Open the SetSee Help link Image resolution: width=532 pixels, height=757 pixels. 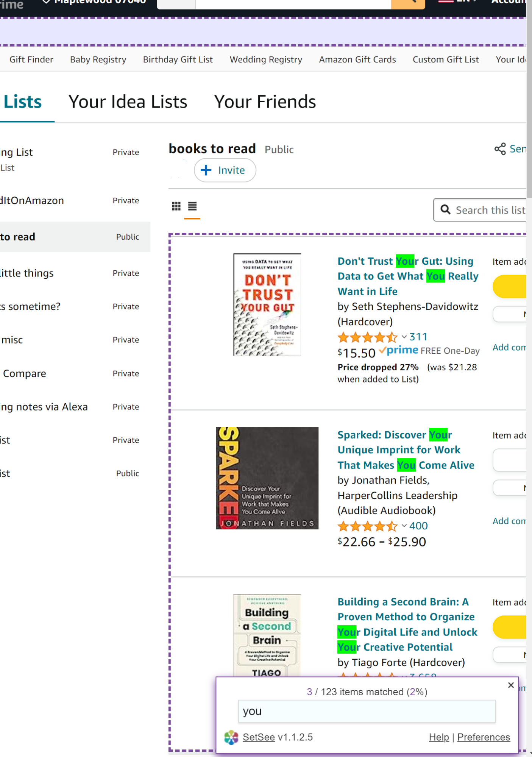(x=438, y=737)
